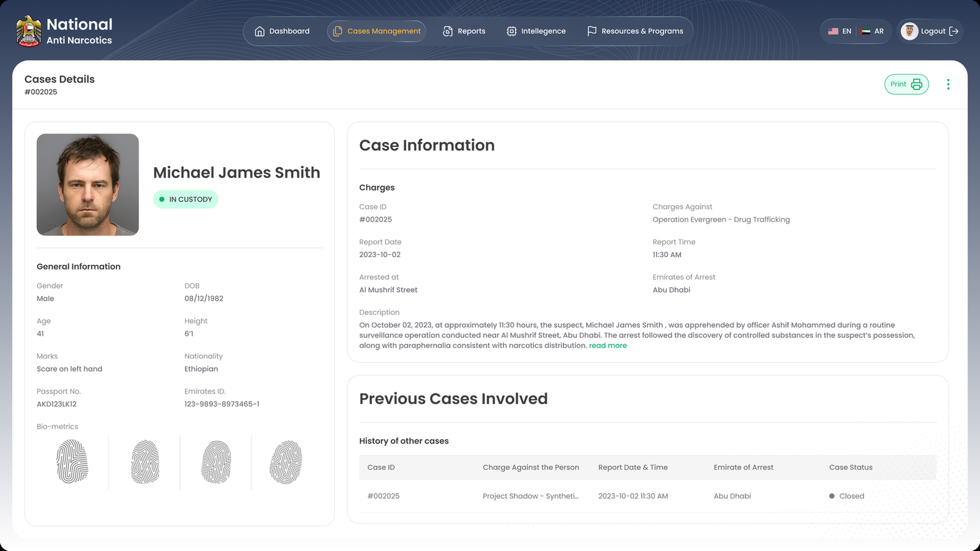Screen dimensions: 980x551
Task: Click Project Shadow - Syntheti... charge cell
Action: [530, 497]
